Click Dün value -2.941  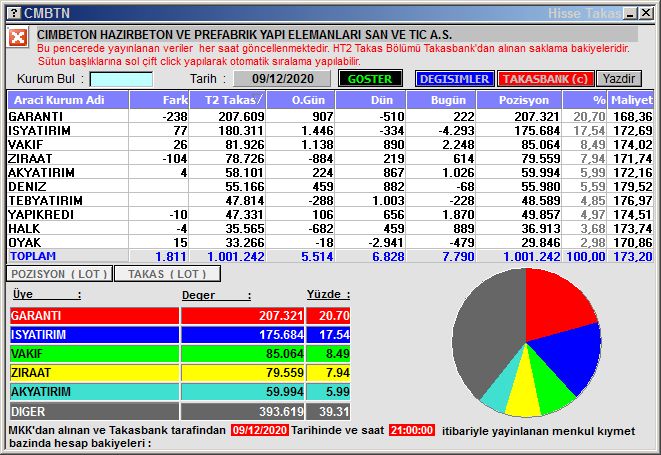coord(385,242)
